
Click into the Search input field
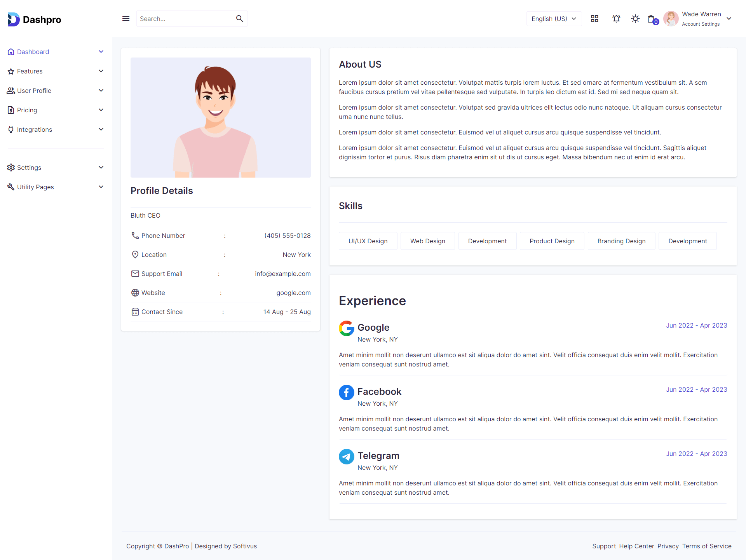tap(185, 19)
